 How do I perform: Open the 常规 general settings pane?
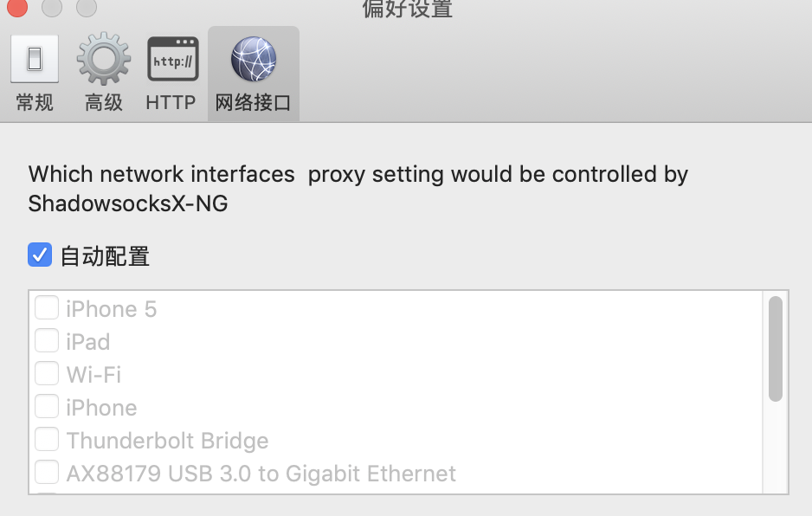tap(34, 74)
